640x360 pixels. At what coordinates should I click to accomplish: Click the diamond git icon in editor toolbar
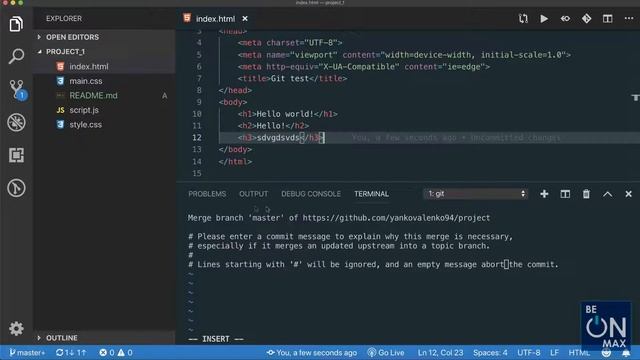[587, 18]
